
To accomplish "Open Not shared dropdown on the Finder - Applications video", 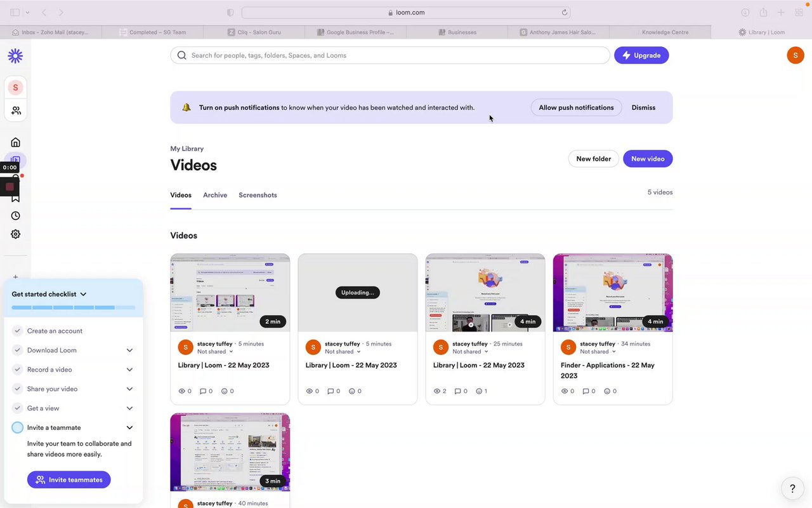I will click(x=598, y=352).
